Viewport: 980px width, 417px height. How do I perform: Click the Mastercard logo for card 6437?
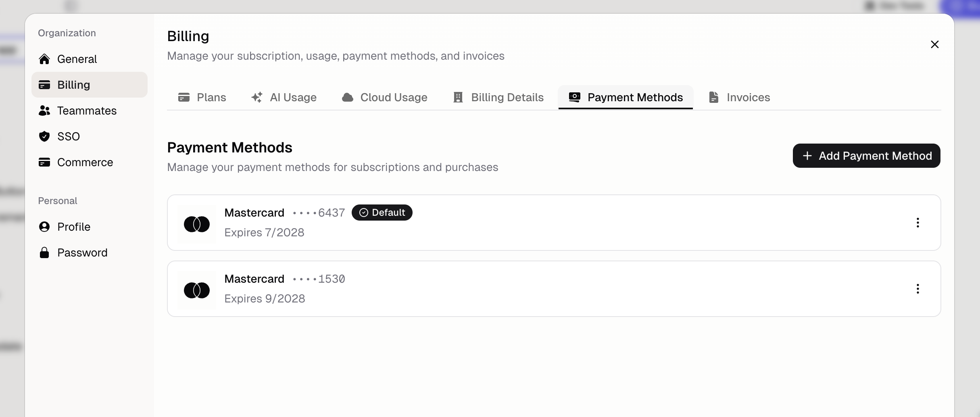197,224
